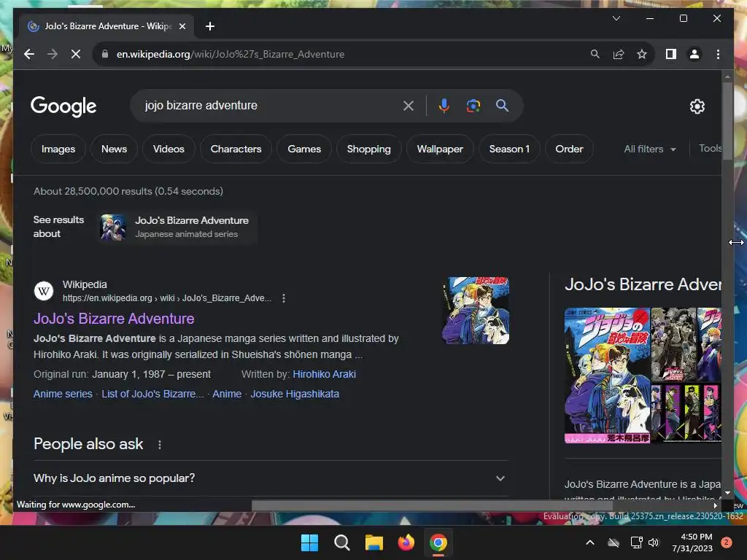Select the Characters filter chip
The width and height of the screenshot is (747, 560).
click(236, 149)
